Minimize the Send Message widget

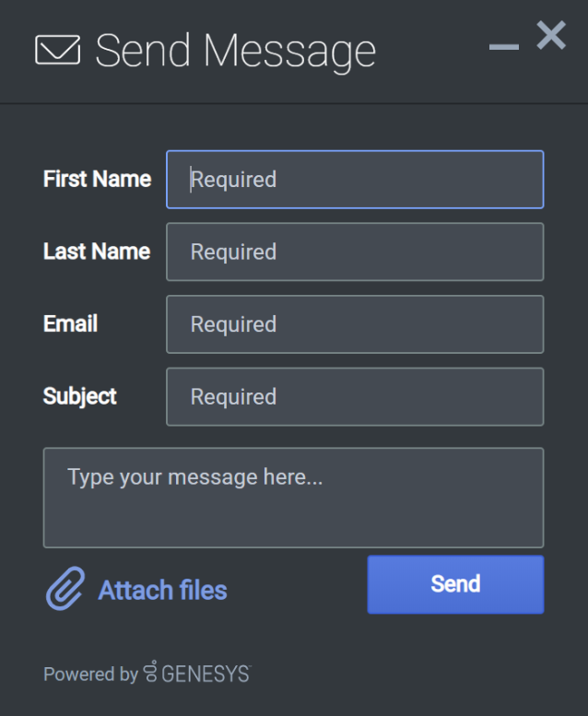pyautogui.click(x=504, y=47)
